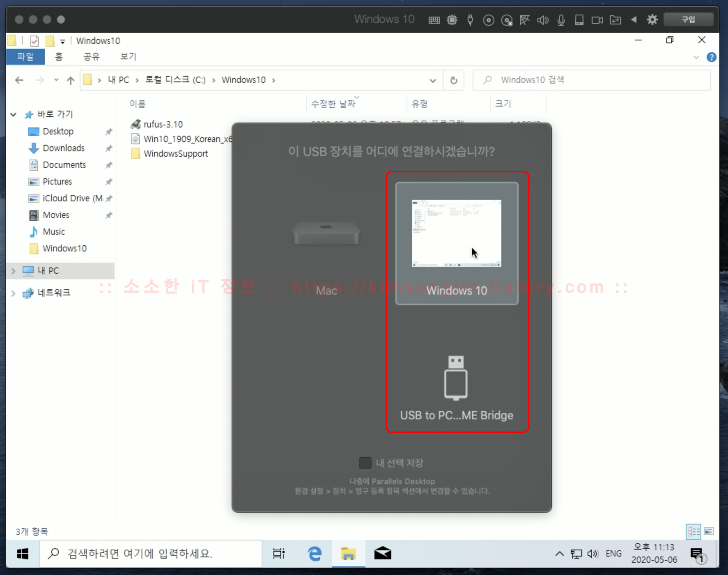The width and height of the screenshot is (728, 575).
Task: Open Microsoft Edge from the taskbar
Action: [x=314, y=553]
